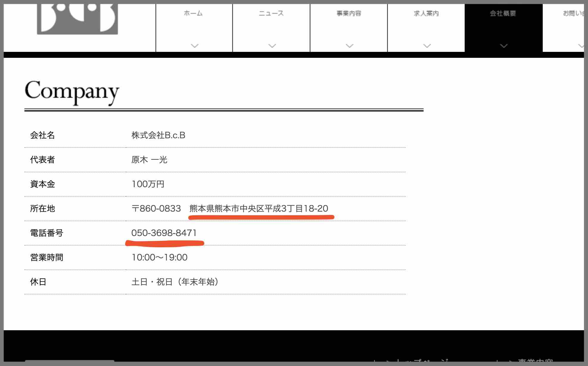588x366 pixels.
Task: Go to 事業内容 in navigation
Action: click(349, 13)
